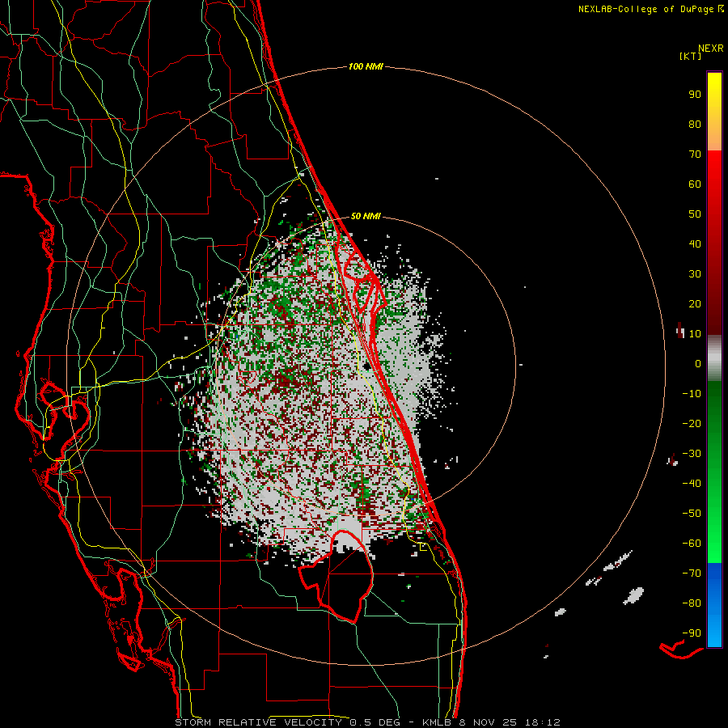Click the 60 value on the velocity scale

coord(695,184)
